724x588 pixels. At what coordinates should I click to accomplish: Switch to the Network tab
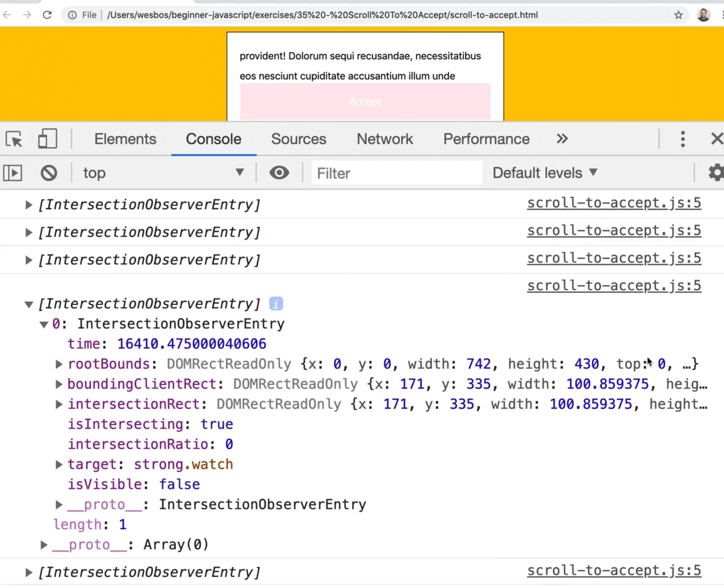(385, 139)
